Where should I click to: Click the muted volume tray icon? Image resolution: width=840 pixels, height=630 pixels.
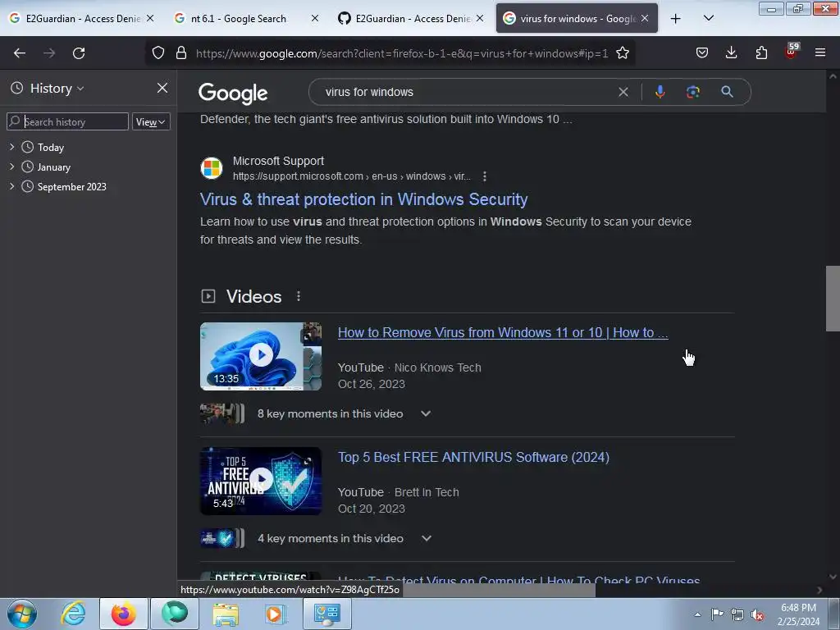click(x=757, y=614)
